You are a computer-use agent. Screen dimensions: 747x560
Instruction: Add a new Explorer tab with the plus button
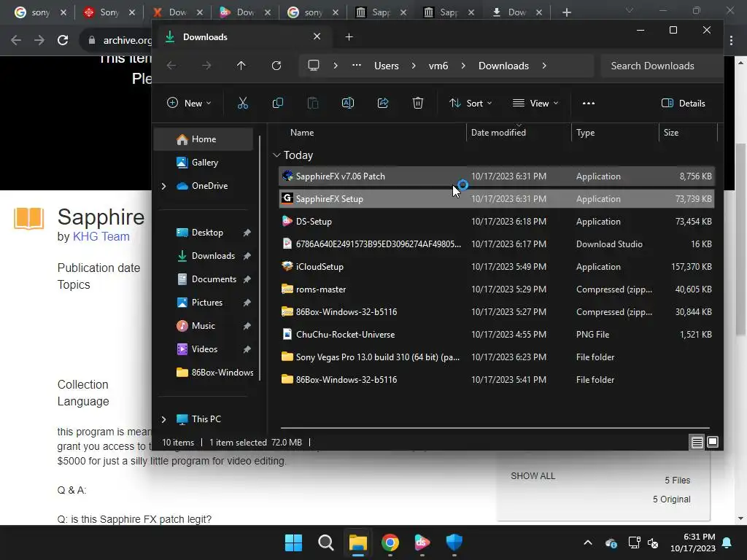[x=349, y=36]
